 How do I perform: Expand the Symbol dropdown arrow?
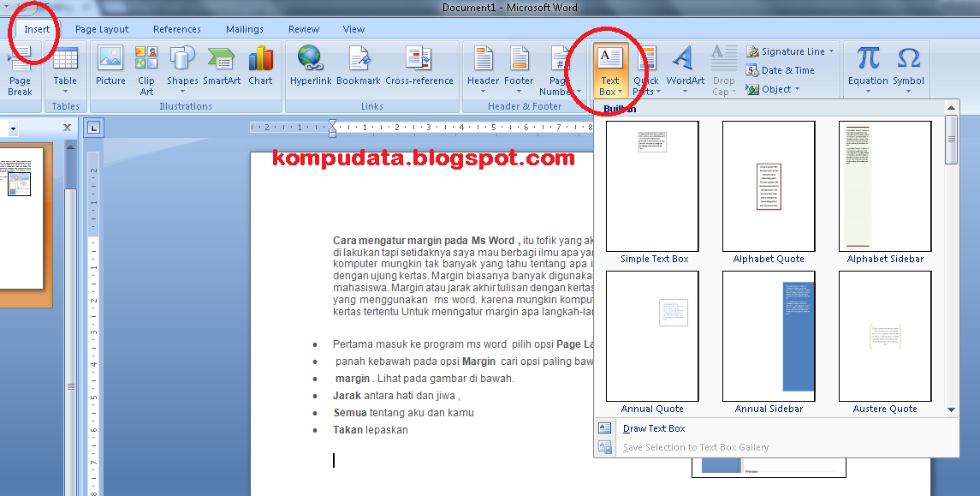click(x=908, y=92)
